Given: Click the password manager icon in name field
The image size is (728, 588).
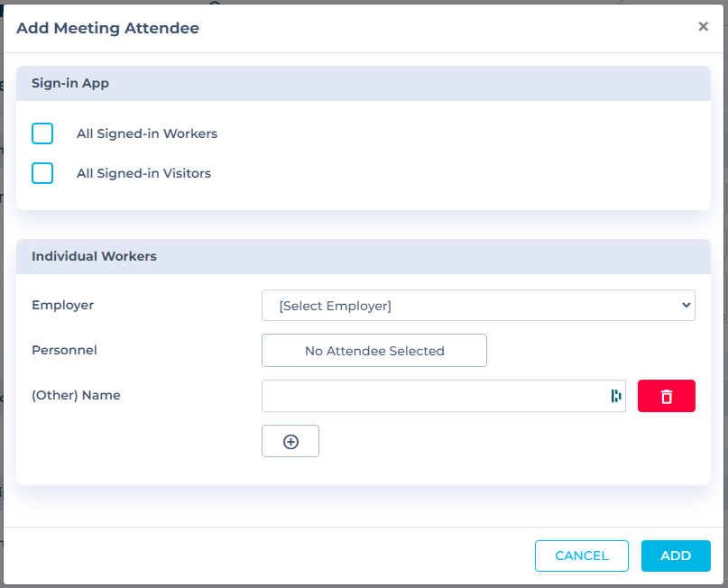Looking at the screenshot, I should pyautogui.click(x=616, y=396).
